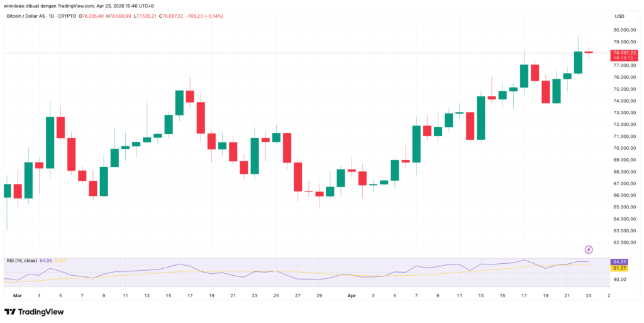
Task: Click the high value H78.590,90
Action: (x=118, y=16)
